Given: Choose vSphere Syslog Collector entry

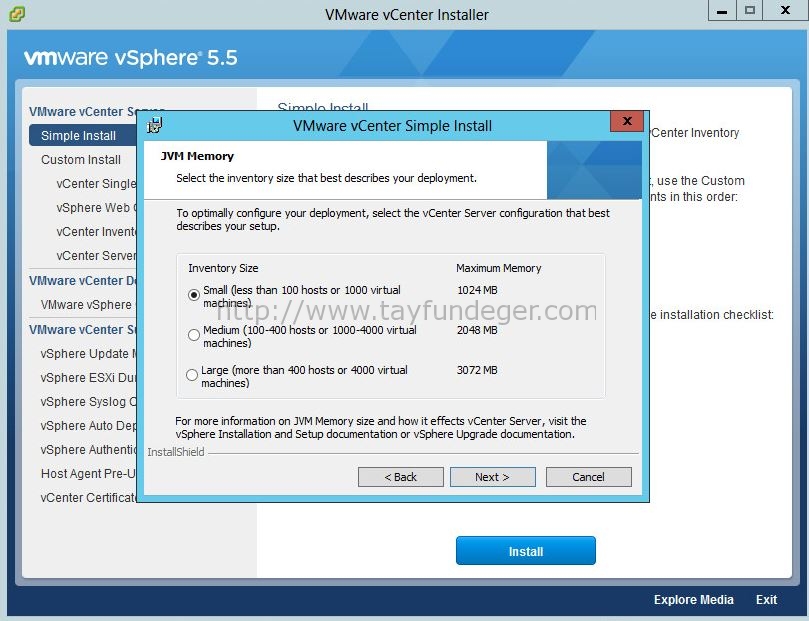Looking at the screenshot, I should tap(88, 402).
